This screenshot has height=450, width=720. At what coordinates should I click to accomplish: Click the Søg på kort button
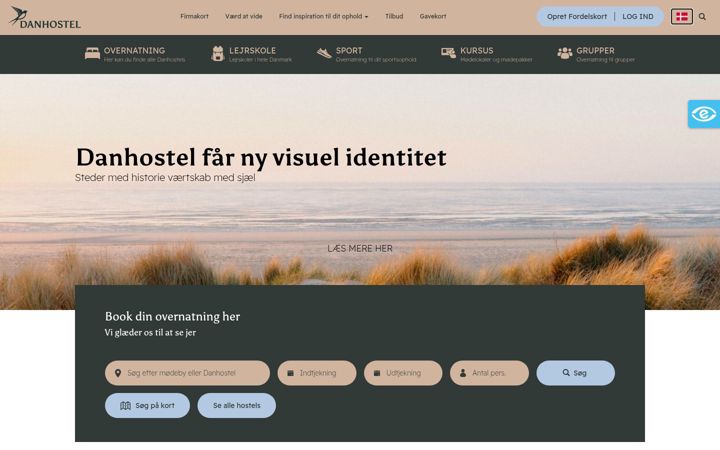point(147,405)
